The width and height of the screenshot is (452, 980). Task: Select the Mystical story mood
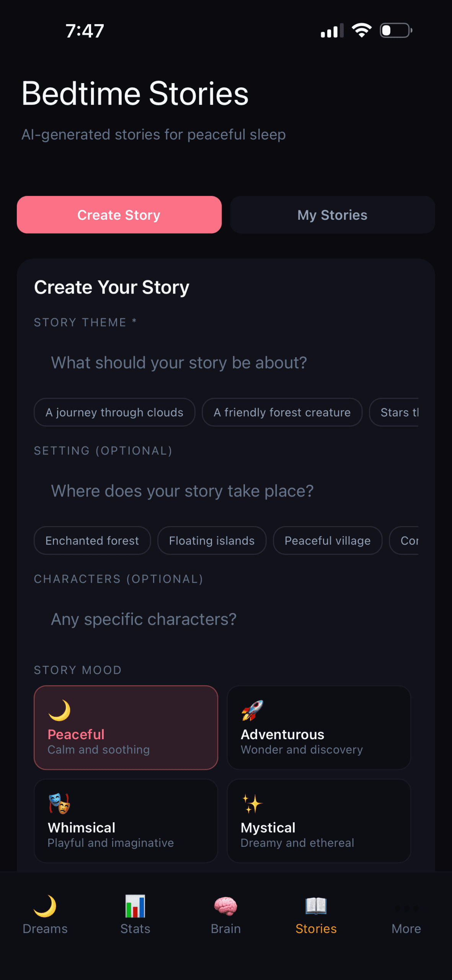(x=318, y=821)
